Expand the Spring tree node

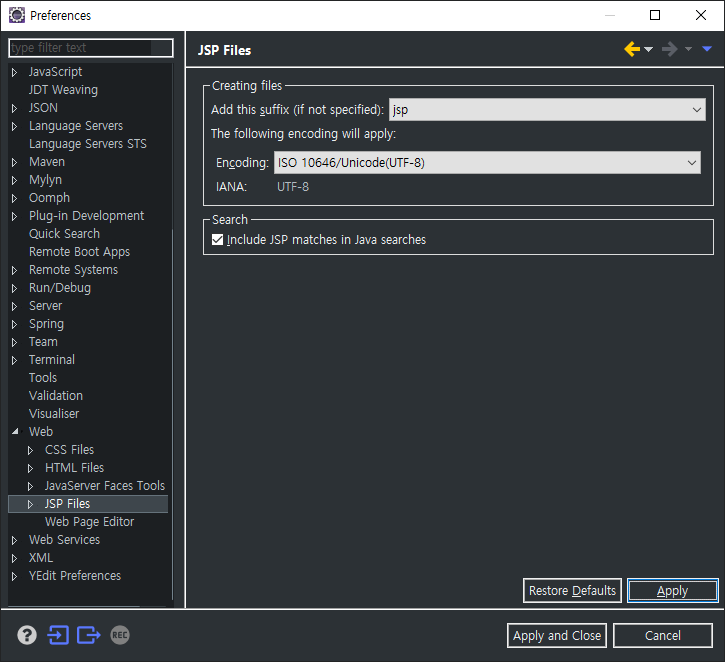pyautogui.click(x=14, y=325)
